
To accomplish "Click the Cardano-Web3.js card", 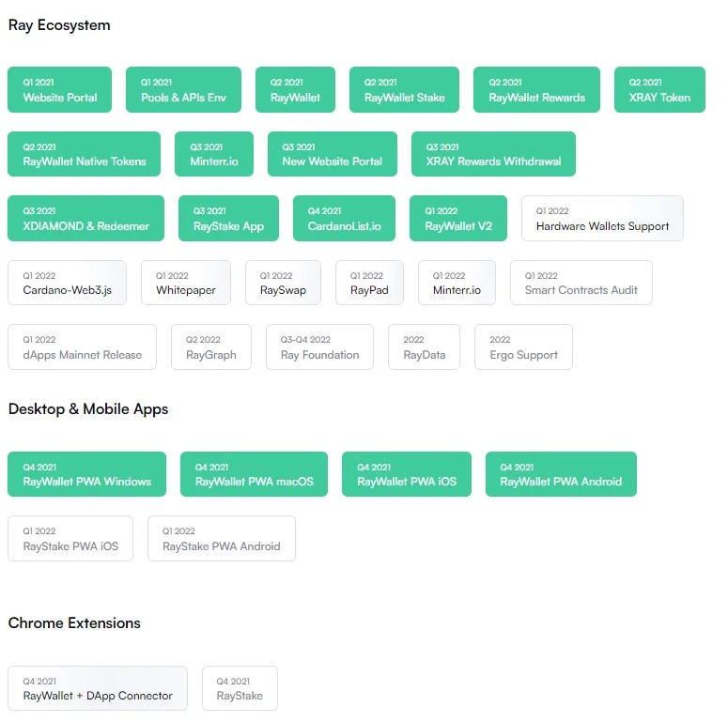I will click(x=68, y=283).
